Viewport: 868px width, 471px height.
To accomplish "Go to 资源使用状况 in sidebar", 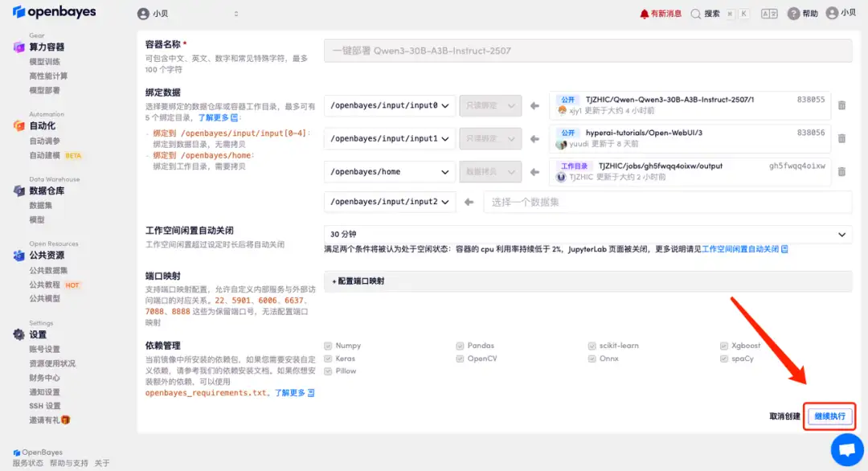I will (52, 363).
